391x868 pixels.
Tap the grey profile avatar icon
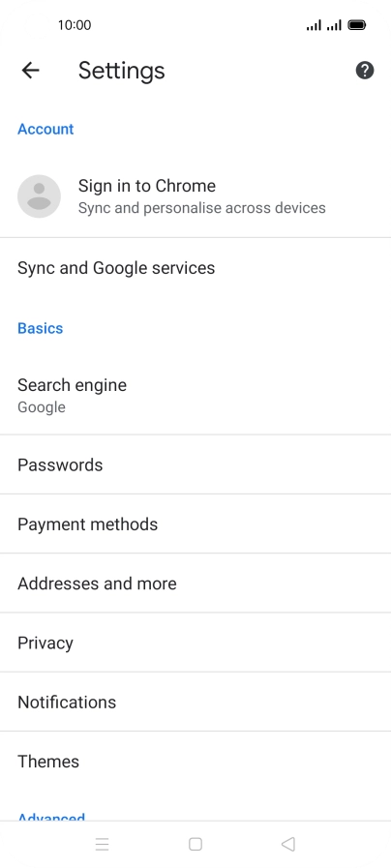pyautogui.click(x=40, y=196)
